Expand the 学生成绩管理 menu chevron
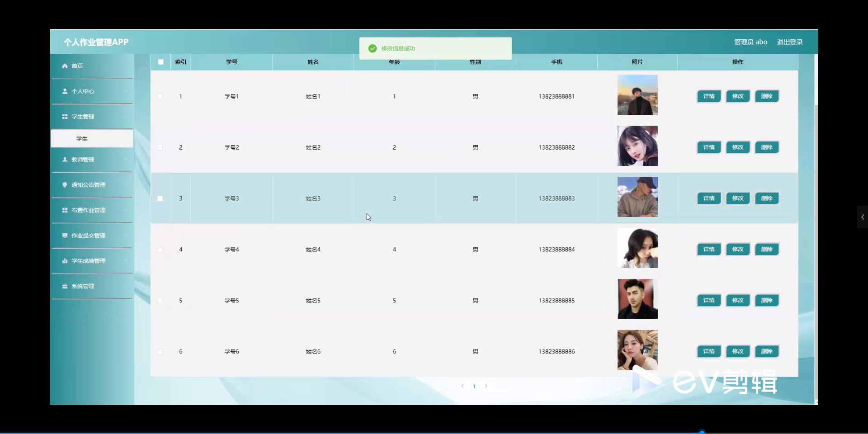This screenshot has height=434, width=868. pos(126,261)
